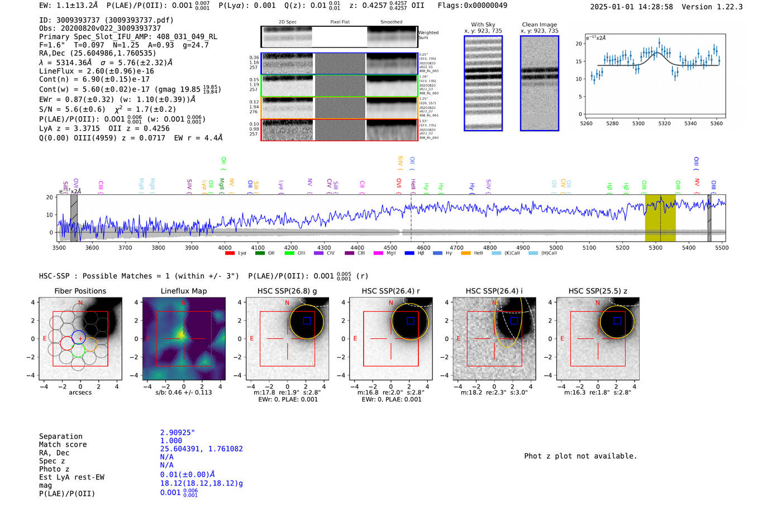782x532 pixels.
Task: Click the gray hatched band near 3545Å
Action: (74, 218)
